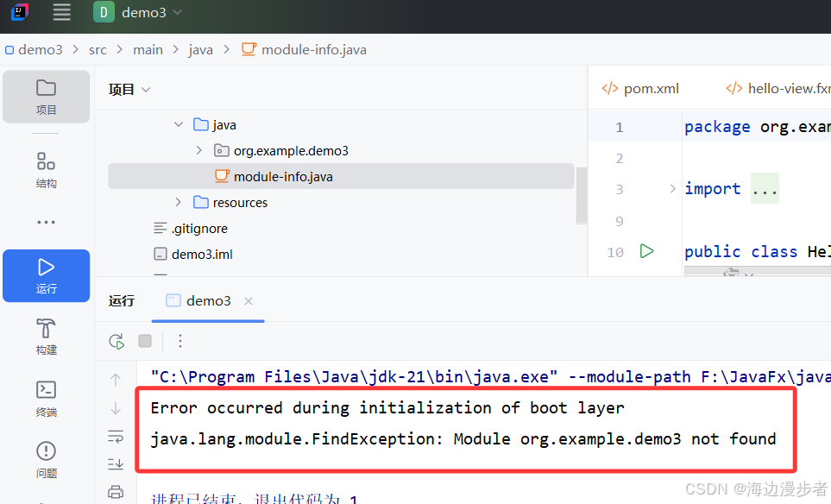The height and width of the screenshot is (504, 831).
Task: Select the java folder row
Action: [341, 124]
